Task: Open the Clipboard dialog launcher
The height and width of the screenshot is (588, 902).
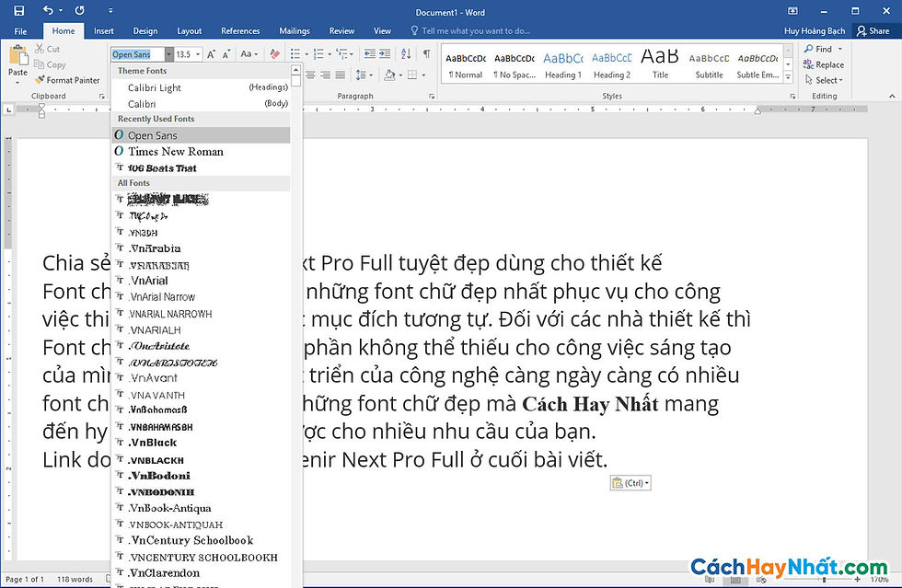Action: point(102,96)
